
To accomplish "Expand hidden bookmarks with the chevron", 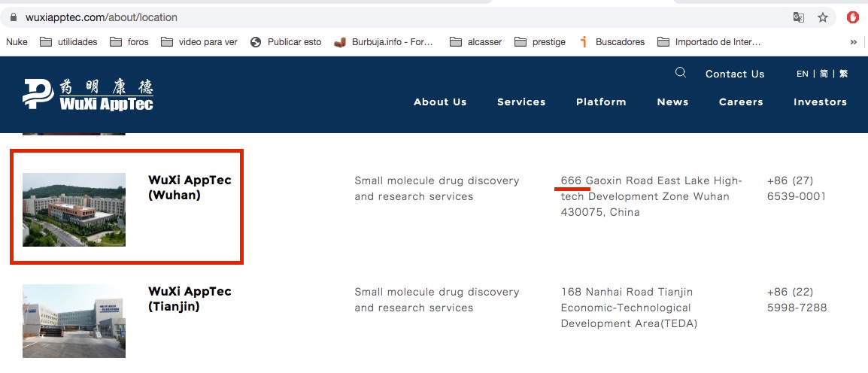I will pos(853,42).
